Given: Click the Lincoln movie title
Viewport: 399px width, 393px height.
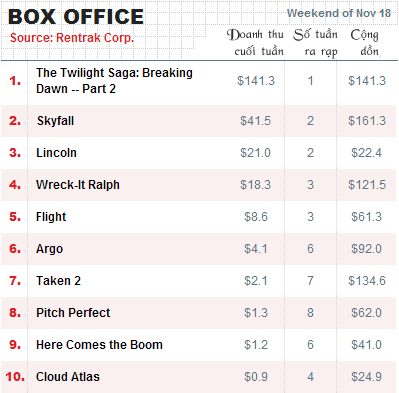Looking at the screenshot, I should (x=56, y=153).
